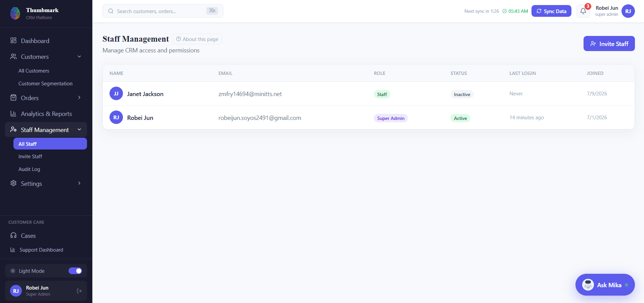
Task: Click the Inactive status badge
Action: [x=462, y=94]
